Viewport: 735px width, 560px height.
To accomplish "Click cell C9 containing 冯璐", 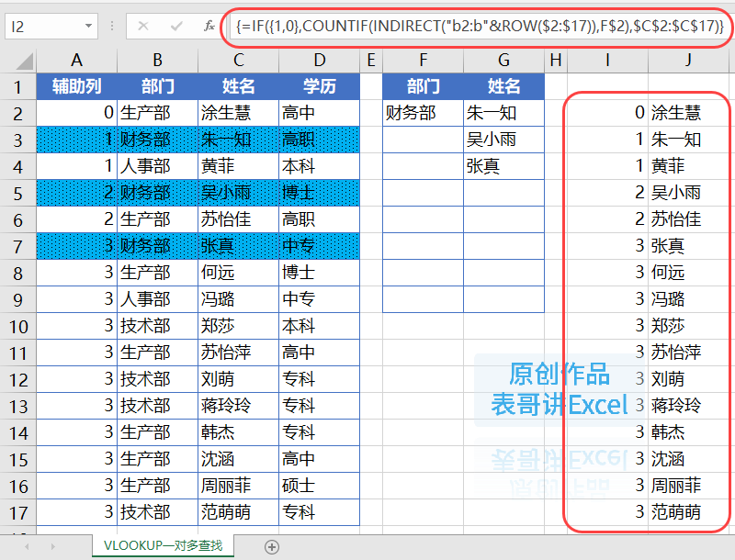I will 239,299.
